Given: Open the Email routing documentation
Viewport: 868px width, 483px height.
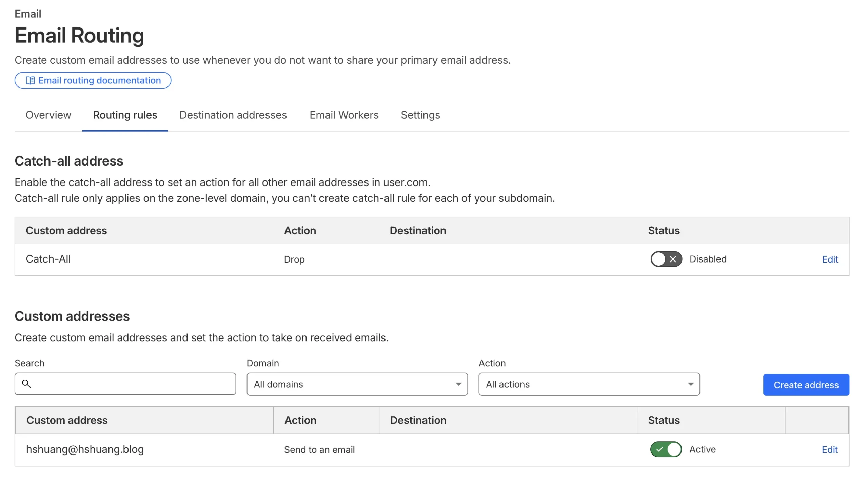Looking at the screenshot, I should tap(93, 80).
